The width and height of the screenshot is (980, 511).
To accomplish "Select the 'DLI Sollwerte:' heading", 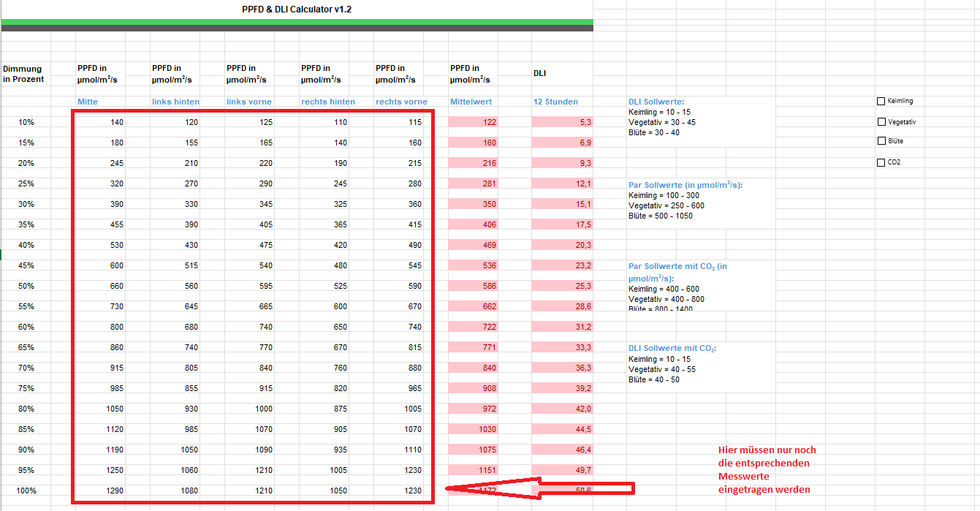I will coord(656,102).
